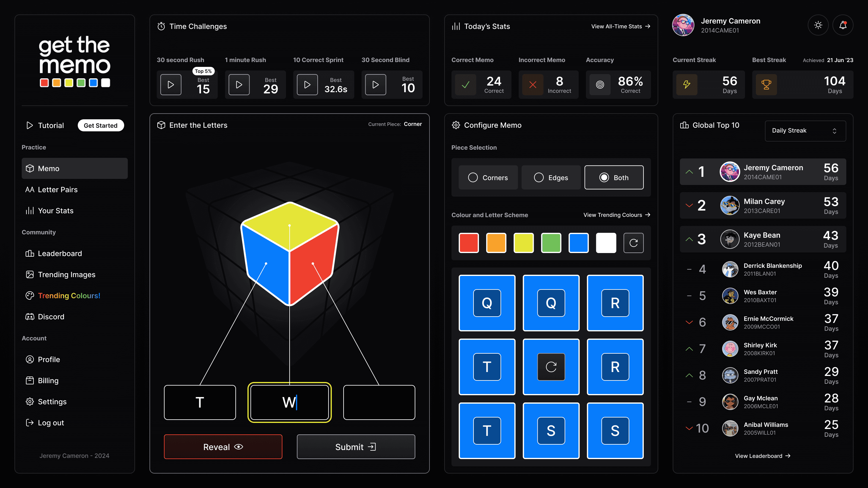The height and width of the screenshot is (488, 868).
Task: Open Trending Images page
Action: click(74, 274)
